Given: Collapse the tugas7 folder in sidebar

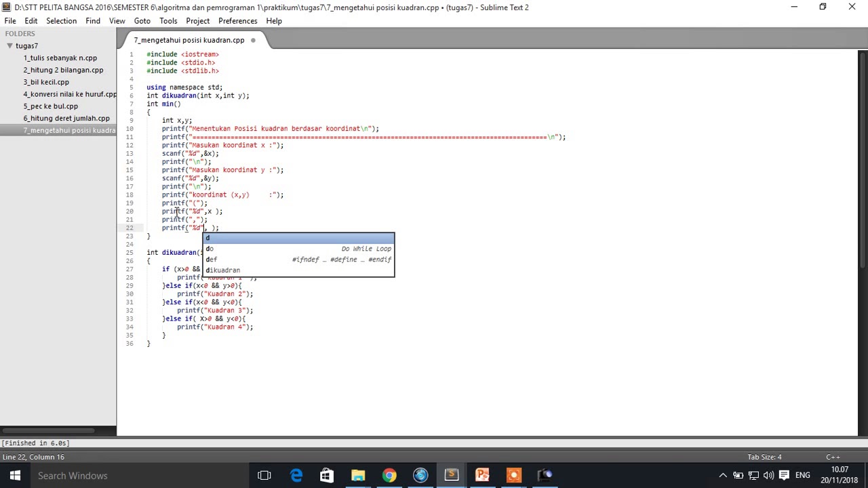Looking at the screenshot, I should click(x=9, y=46).
